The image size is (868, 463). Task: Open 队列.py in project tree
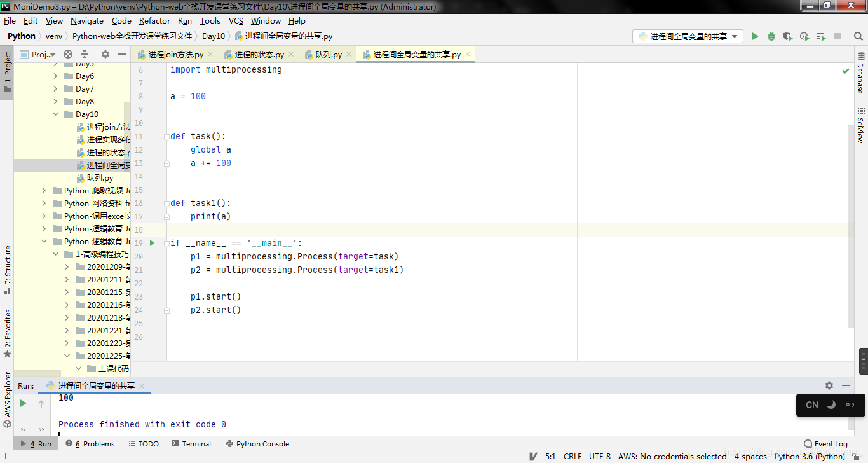pos(100,178)
